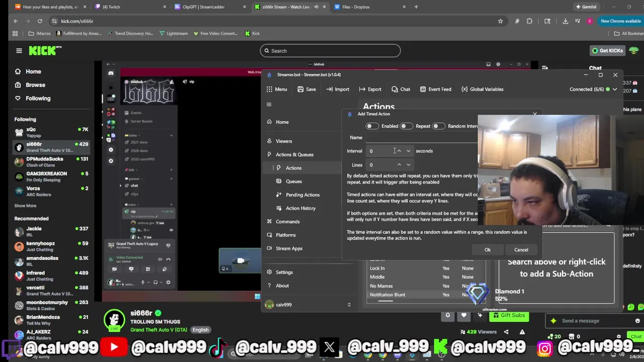
Task: Open Jackie in Recommended channels
Action: click(51, 232)
